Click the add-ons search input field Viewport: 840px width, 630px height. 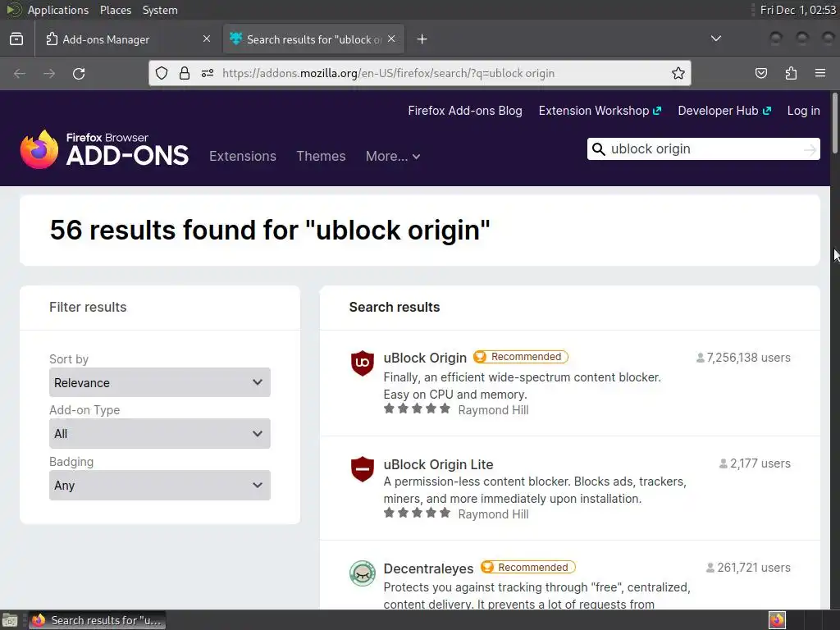tap(703, 149)
